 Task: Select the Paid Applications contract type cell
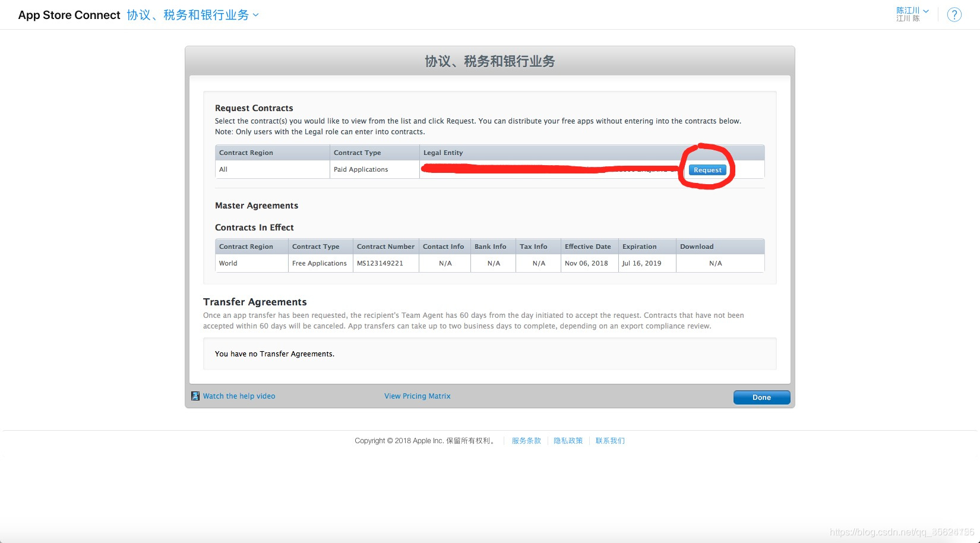(x=374, y=169)
